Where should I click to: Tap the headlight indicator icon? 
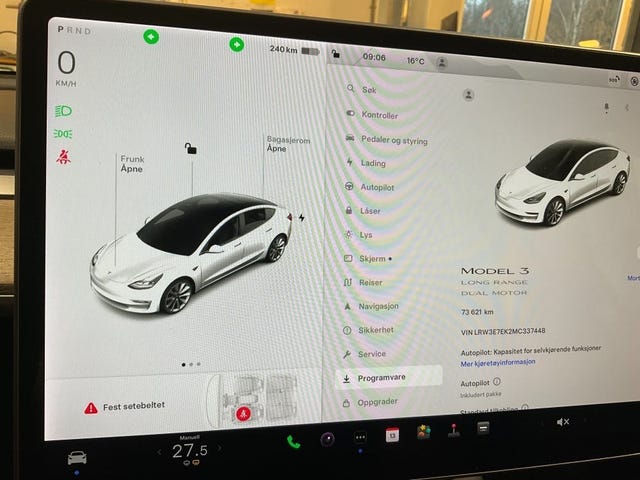click(x=63, y=111)
